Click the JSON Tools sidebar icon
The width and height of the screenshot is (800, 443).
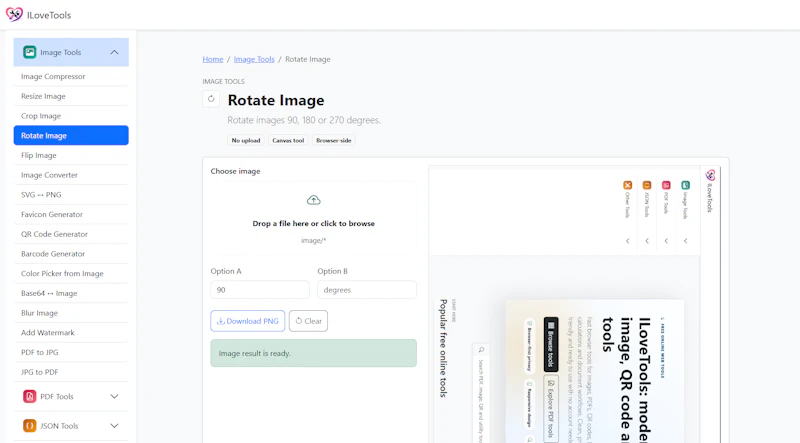point(30,426)
